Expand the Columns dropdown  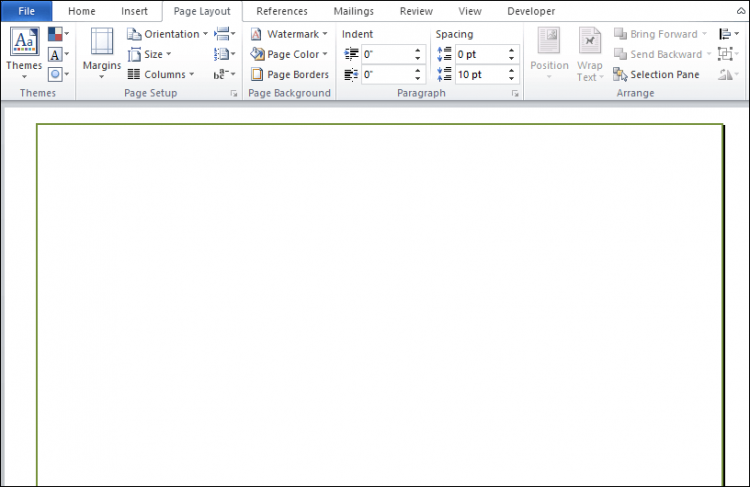tap(168, 74)
